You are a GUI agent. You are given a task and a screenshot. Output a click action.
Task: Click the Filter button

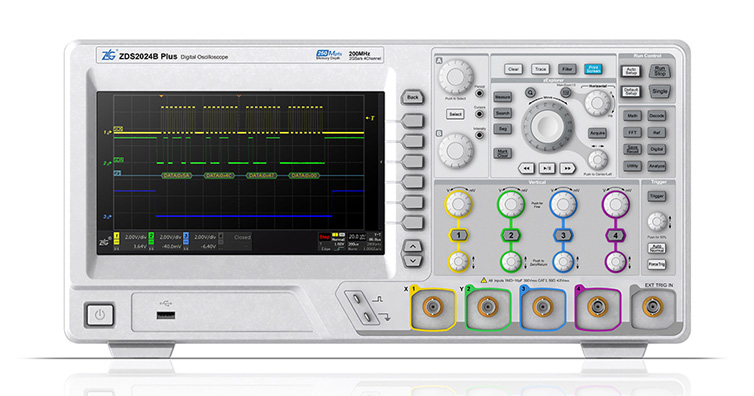[x=567, y=69]
